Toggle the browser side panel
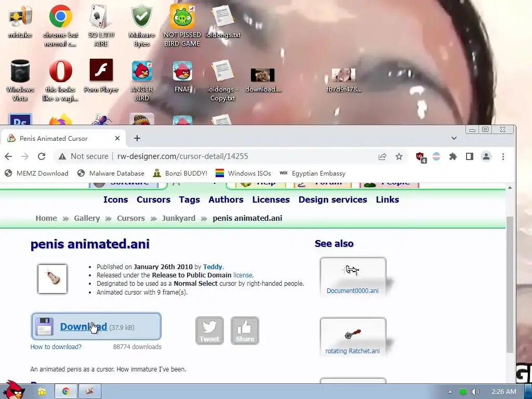The image size is (532, 399). coord(470,156)
